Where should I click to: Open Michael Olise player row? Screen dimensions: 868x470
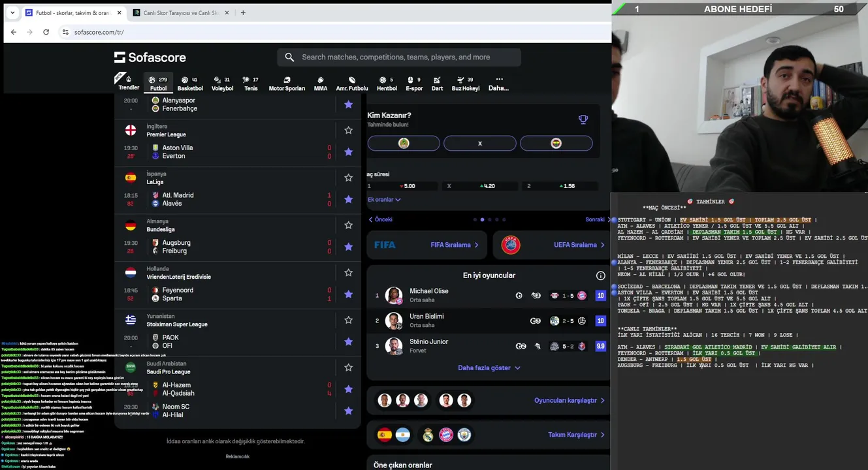click(490, 295)
